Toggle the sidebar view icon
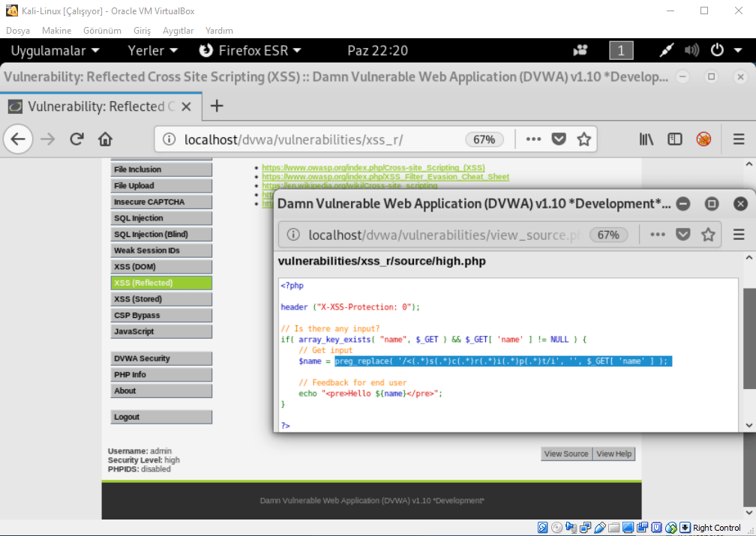 coord(675,139)
